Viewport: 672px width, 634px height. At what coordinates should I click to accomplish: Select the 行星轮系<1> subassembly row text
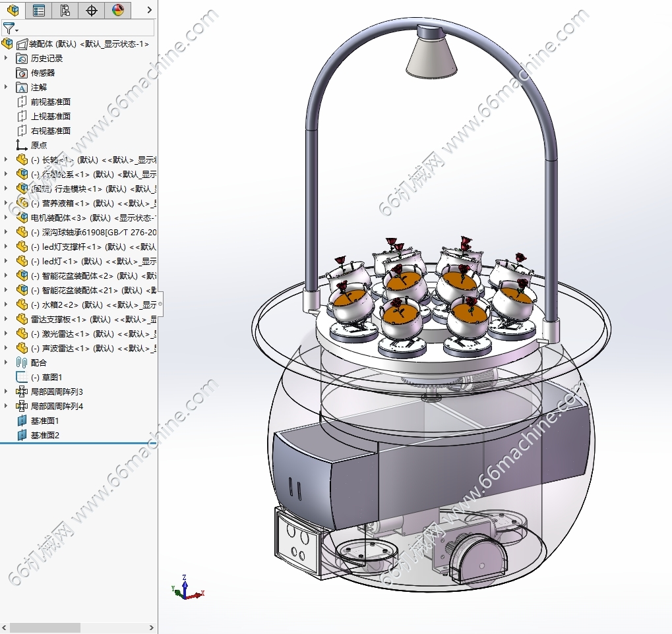pyautogui.click(x=94, y=175)
